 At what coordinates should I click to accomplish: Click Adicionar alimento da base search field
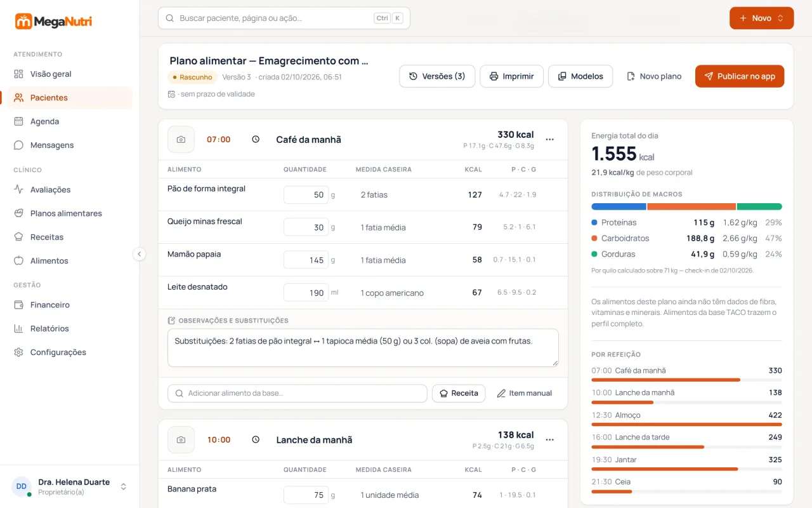[x=298, y=393]
